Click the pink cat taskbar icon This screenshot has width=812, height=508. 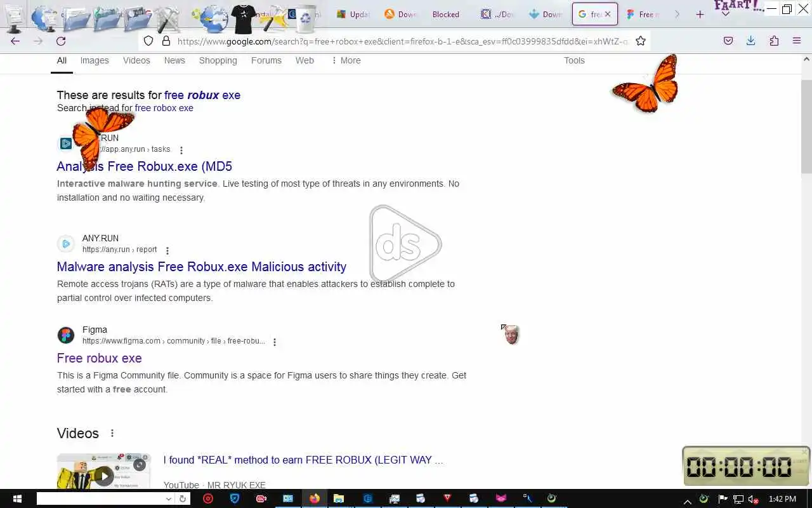501,498
